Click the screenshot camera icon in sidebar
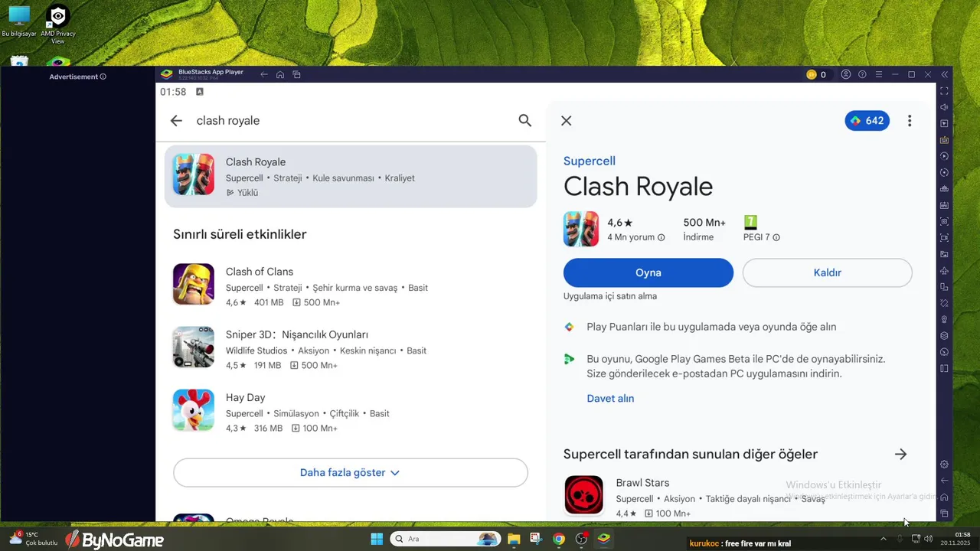 click(944, 221)
